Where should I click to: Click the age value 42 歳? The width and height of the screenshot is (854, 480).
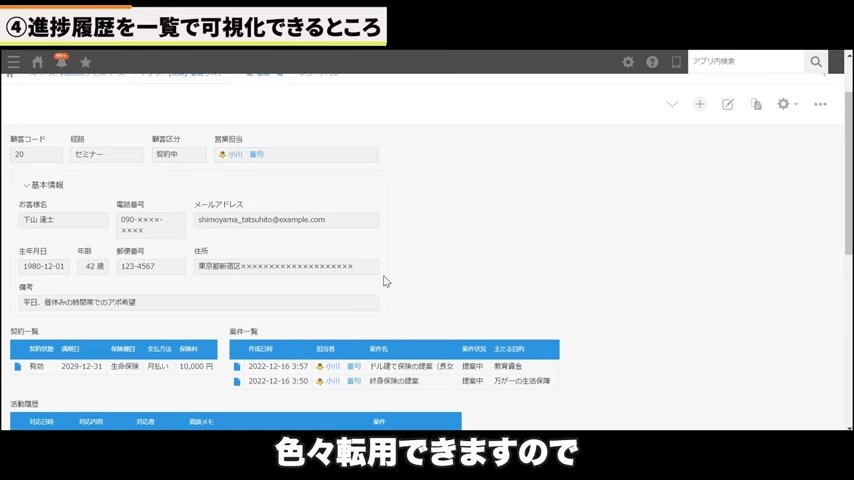coord(93,267)
